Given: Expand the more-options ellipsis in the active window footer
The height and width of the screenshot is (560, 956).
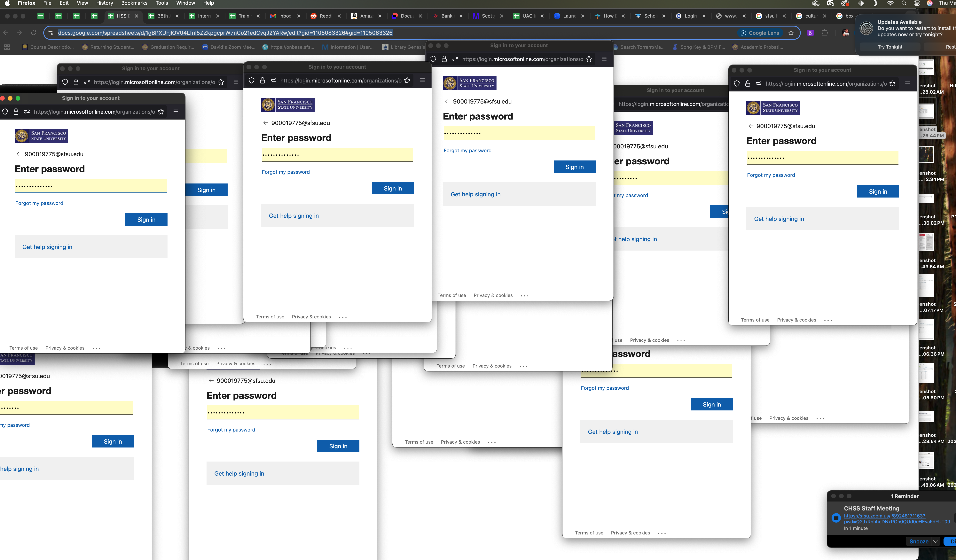Looking at the screenshot, I should coord(96,348).
